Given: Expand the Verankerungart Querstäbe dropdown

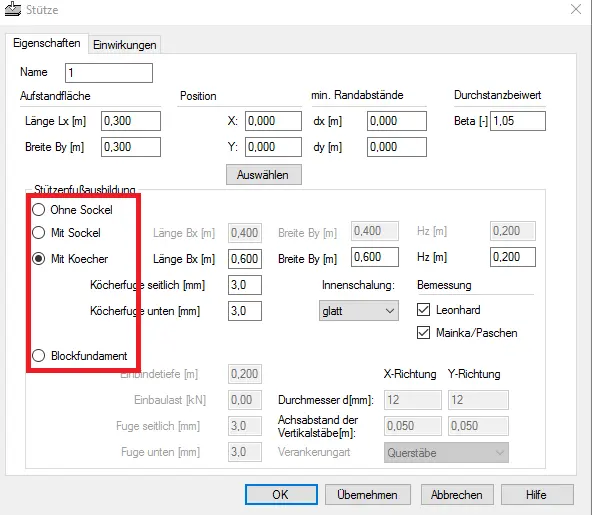Looking at the screenshot, I should click(446, 452).
